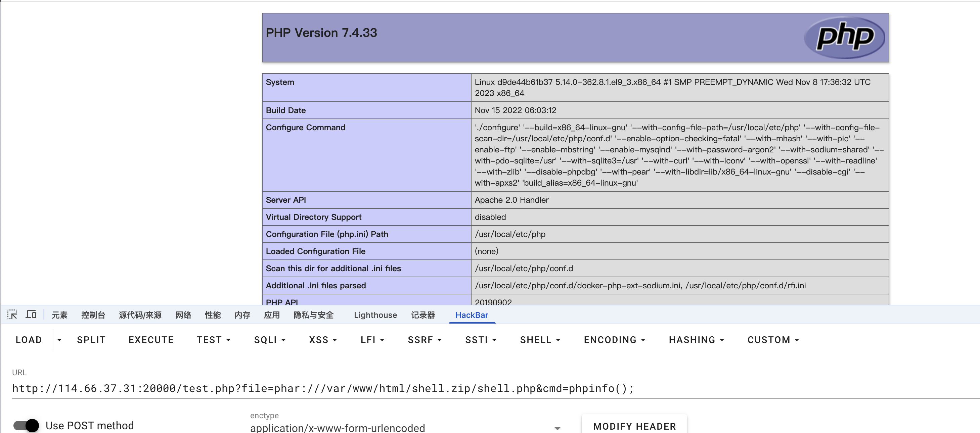Click the MODIFY HEADER button

coord(634,426)
